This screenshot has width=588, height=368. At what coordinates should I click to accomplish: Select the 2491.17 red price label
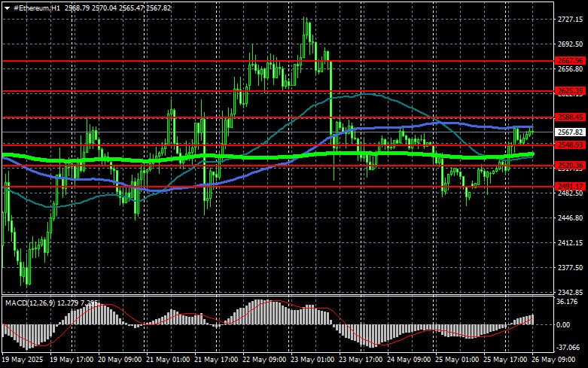point(571,186)
